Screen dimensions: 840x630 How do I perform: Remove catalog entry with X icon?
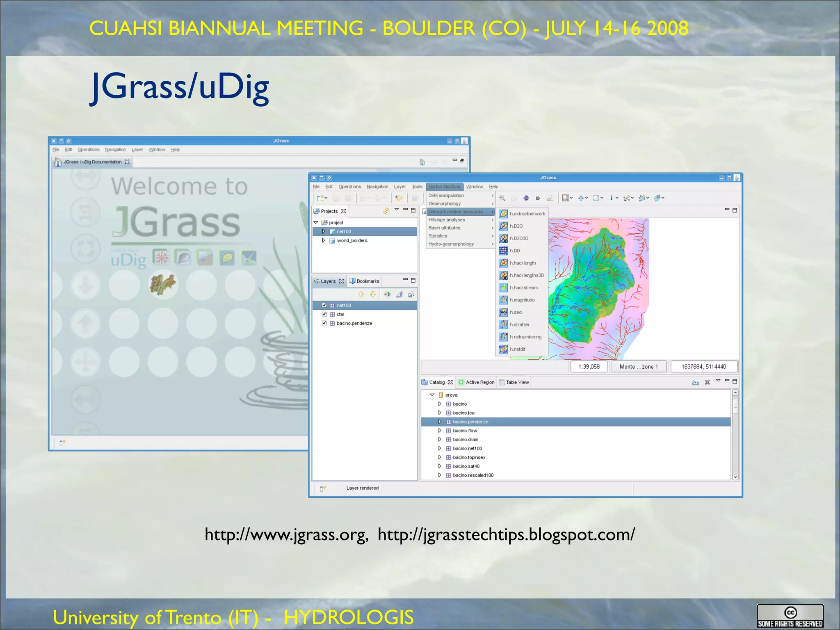[x=707, y=382]
